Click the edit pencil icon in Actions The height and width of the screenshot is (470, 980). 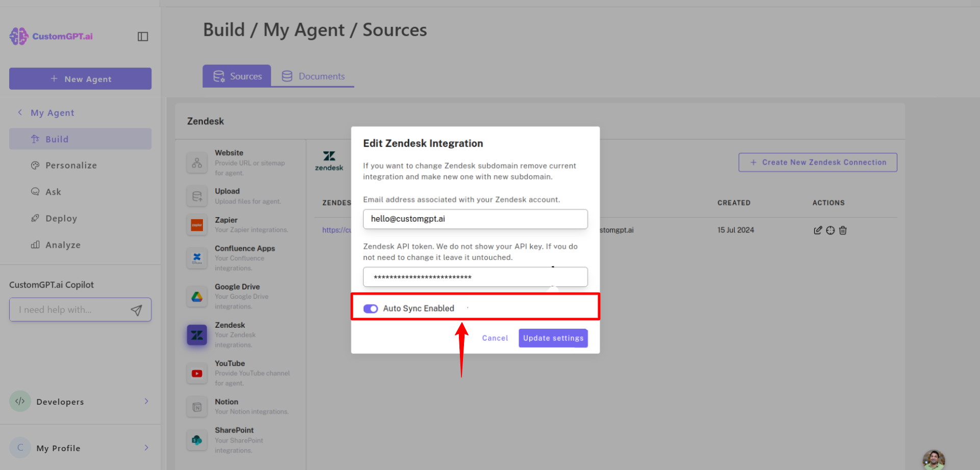point(818,230)
